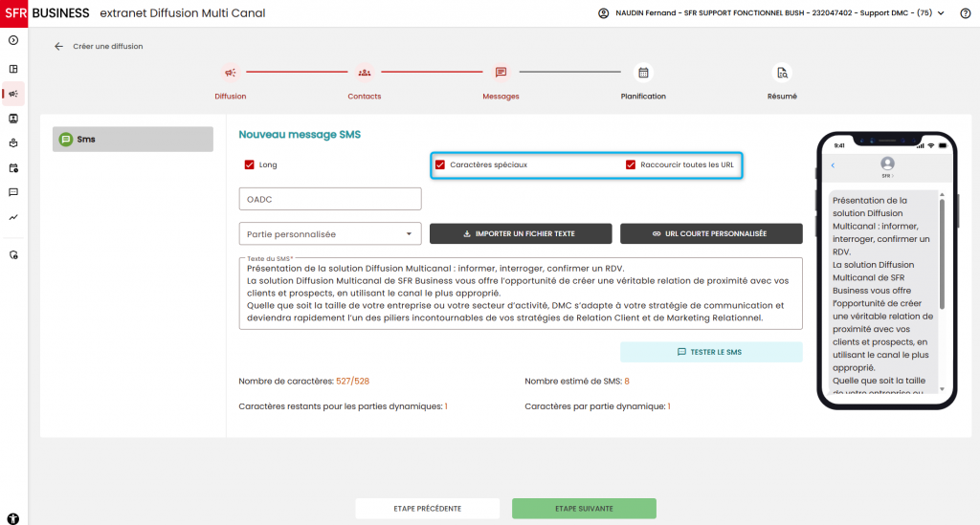
Task: Toggle the Caractères spéciaux checkbox
Action: (440, 164)
